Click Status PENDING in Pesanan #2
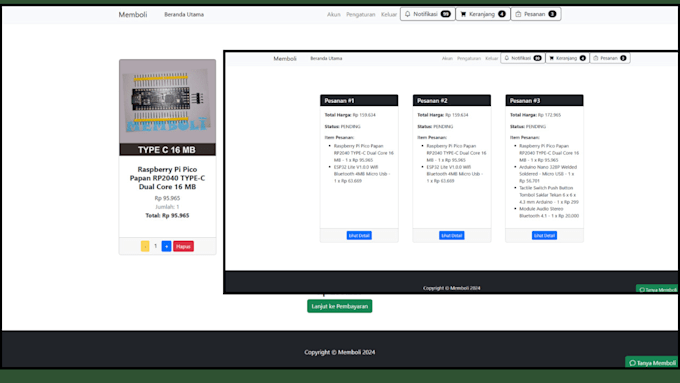This screenshot has height=383, width=680. 435,126
